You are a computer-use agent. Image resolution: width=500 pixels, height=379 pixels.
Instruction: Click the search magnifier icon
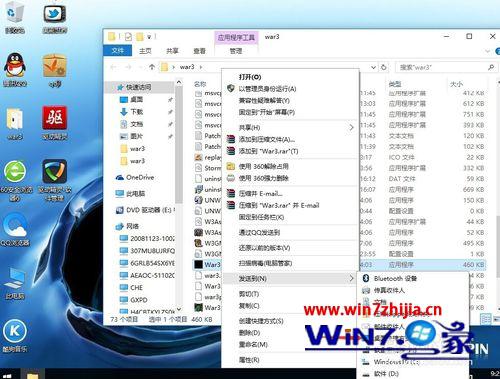tap(491, 67)
